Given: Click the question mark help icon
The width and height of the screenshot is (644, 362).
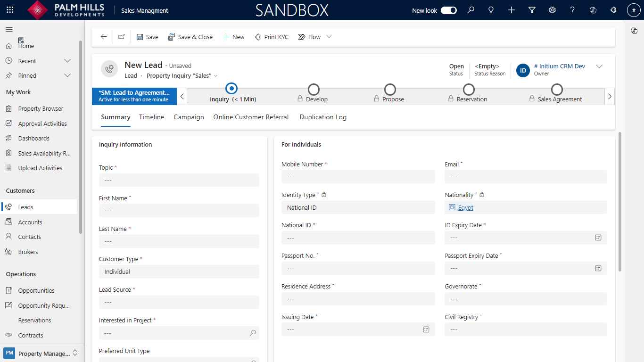Looking at the screenshot, I should (x=572, y=10).
